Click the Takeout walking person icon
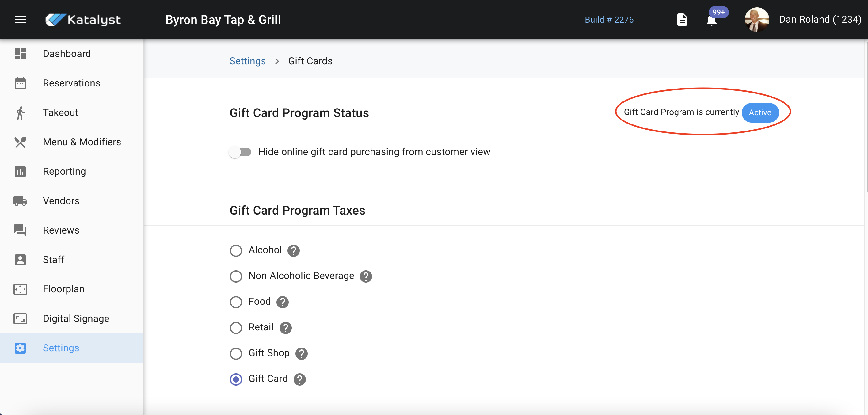 point(20,113)
